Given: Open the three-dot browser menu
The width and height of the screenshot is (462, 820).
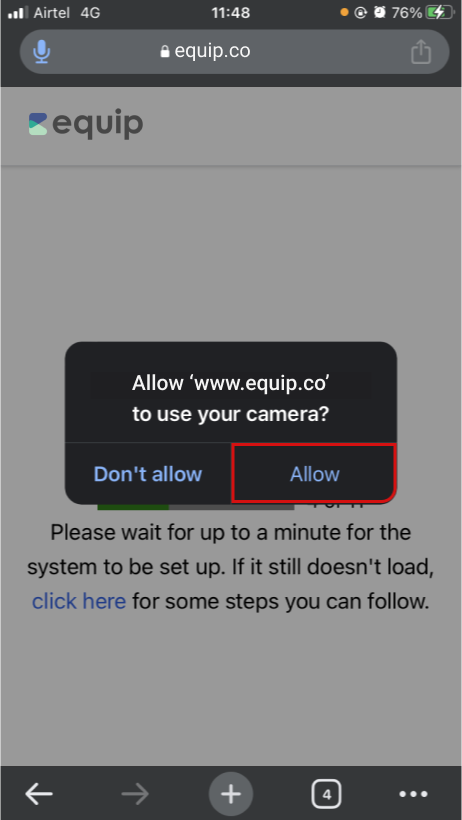Looking at the screenshot, I should 413,794.
